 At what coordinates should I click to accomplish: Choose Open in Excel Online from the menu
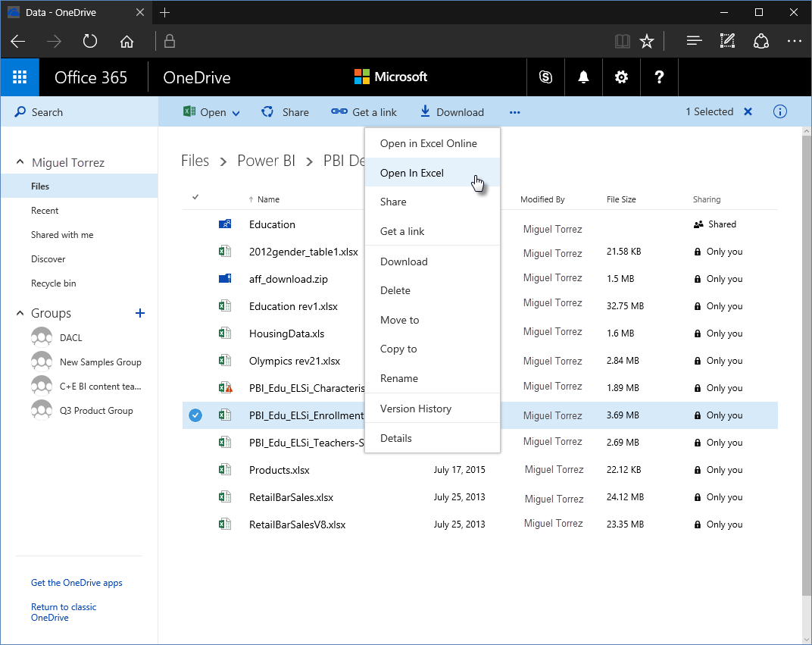coord(428,143)
